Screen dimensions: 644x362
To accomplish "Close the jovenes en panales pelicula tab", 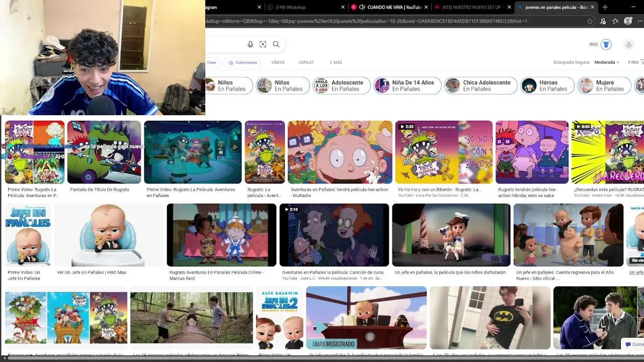I will point(593,7).
